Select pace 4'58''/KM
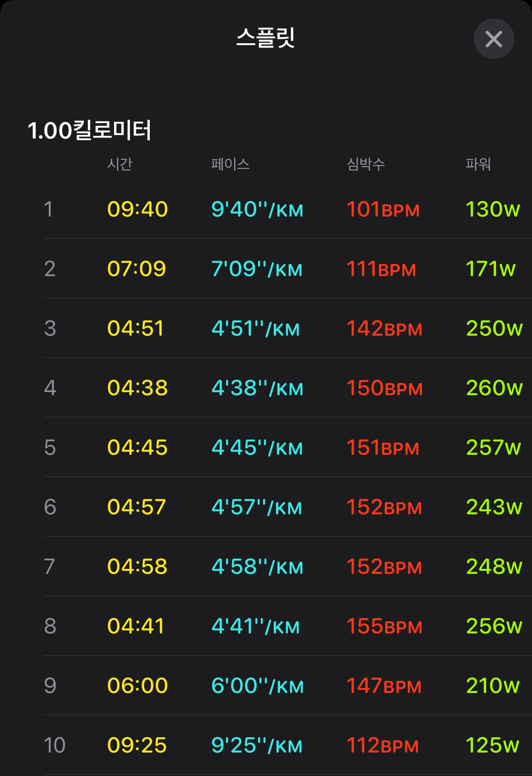 (257, 567)
